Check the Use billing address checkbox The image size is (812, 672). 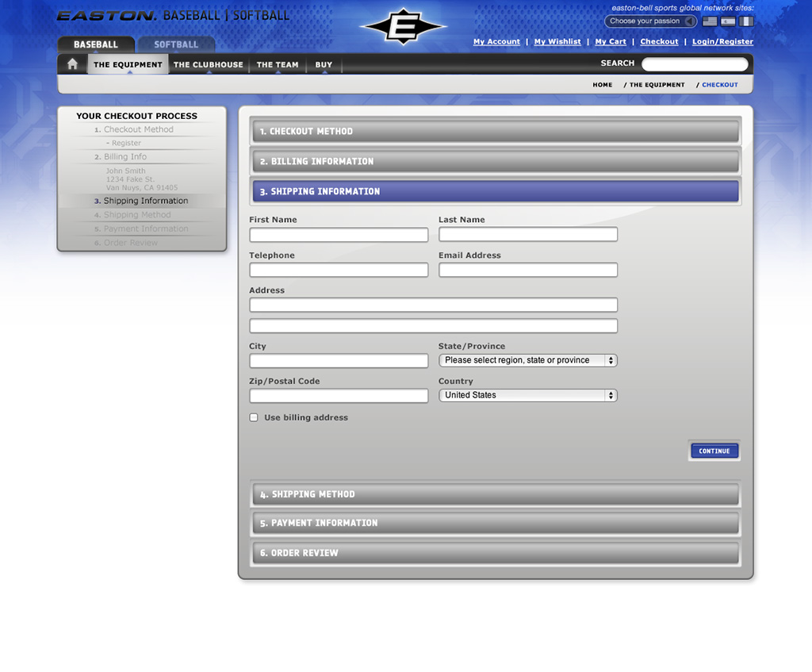254,417
